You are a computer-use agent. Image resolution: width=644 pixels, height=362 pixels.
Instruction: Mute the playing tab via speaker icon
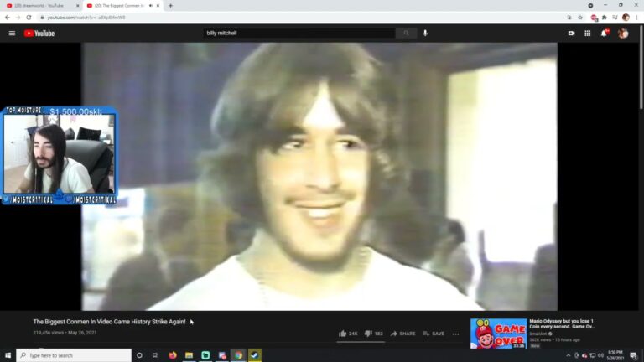(151, 6)
